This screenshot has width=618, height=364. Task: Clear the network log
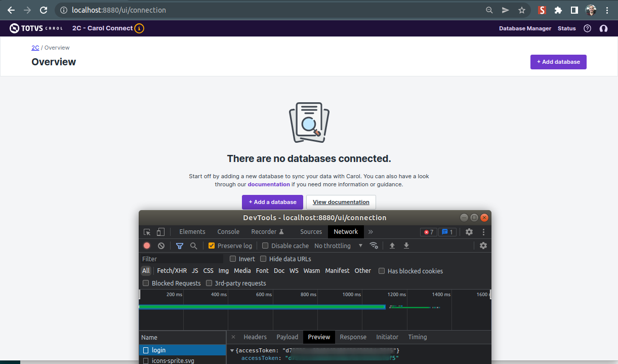[161, 246]
